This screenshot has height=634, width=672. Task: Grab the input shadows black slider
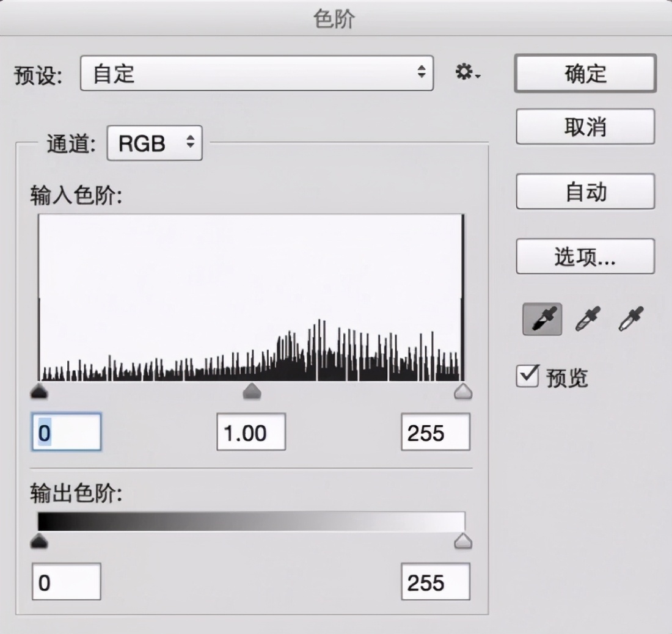[x=40, y=392]
